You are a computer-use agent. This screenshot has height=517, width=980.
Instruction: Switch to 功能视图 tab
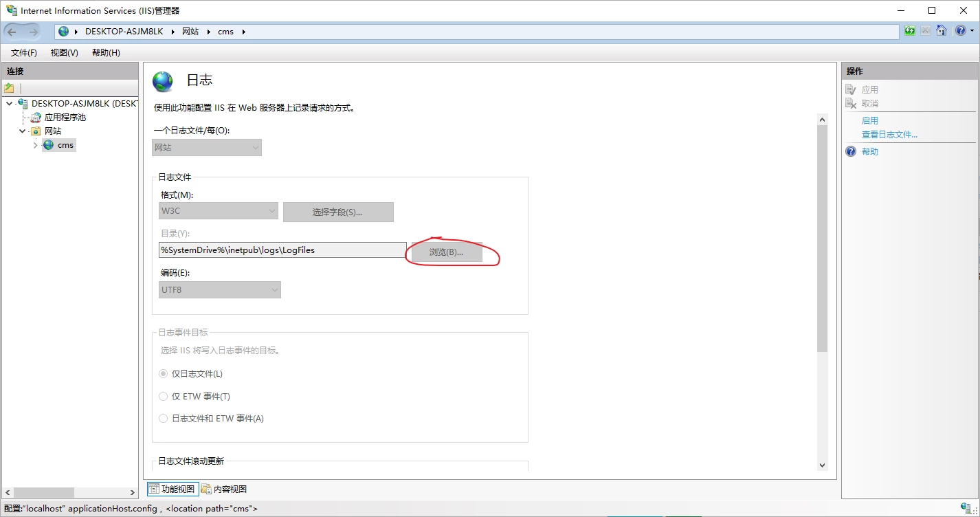point(172,489)
